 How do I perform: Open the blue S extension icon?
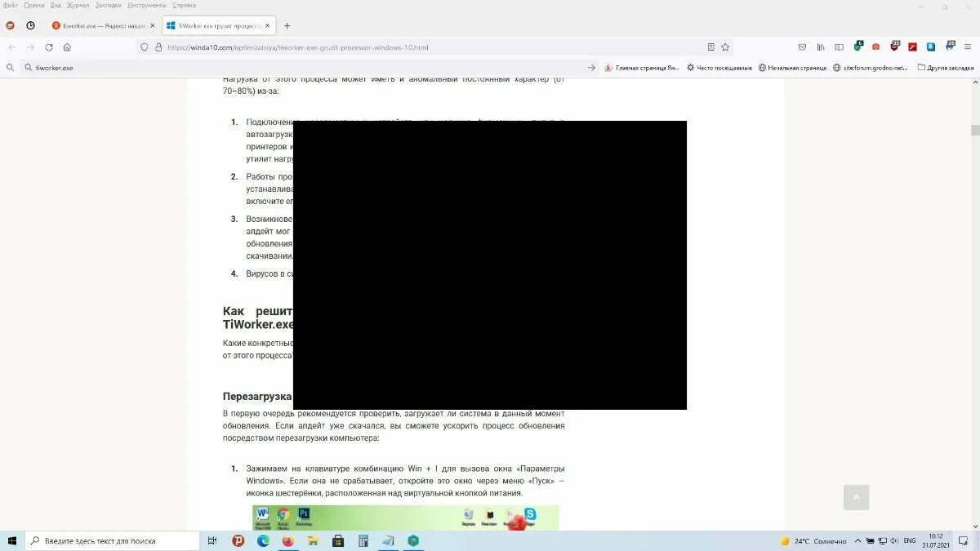pyautogui.click(x=931, y=47)
